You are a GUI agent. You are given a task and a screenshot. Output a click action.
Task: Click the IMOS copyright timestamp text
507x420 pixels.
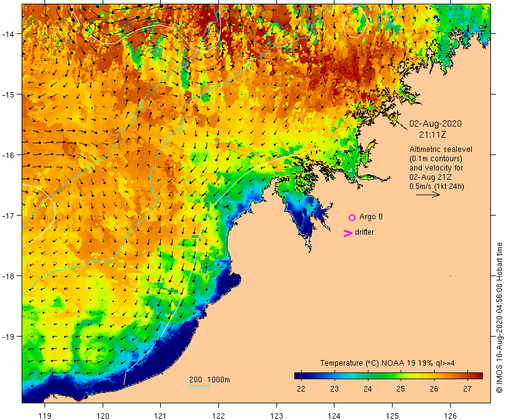click(x=500, y=318)
